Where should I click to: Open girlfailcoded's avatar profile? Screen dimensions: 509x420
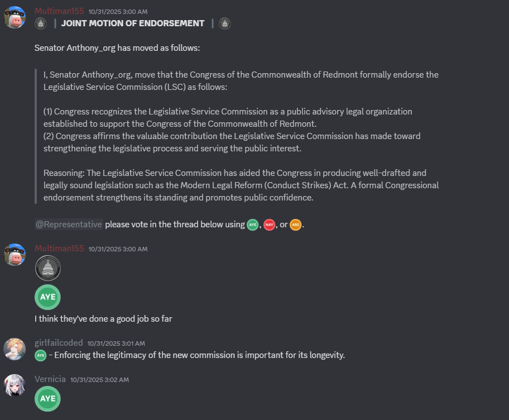click(x=15, y=349)
